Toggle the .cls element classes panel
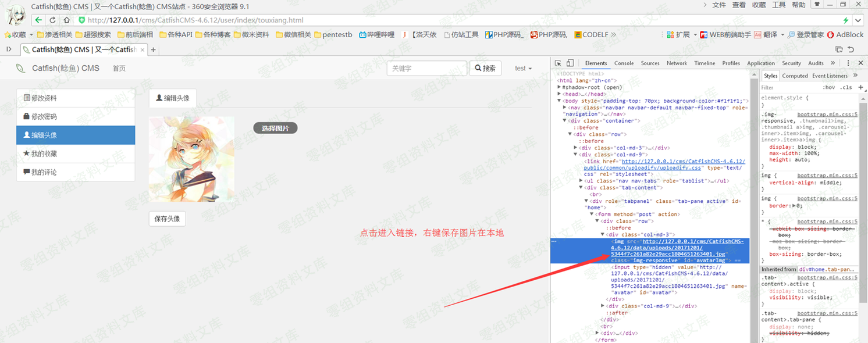This screenshot has height=343, width=868. 846,88
